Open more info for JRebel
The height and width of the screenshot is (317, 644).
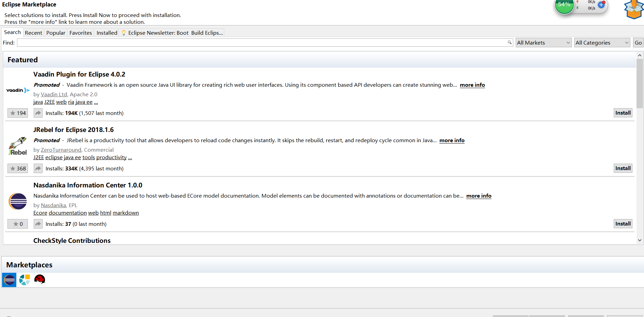(452, 140)
